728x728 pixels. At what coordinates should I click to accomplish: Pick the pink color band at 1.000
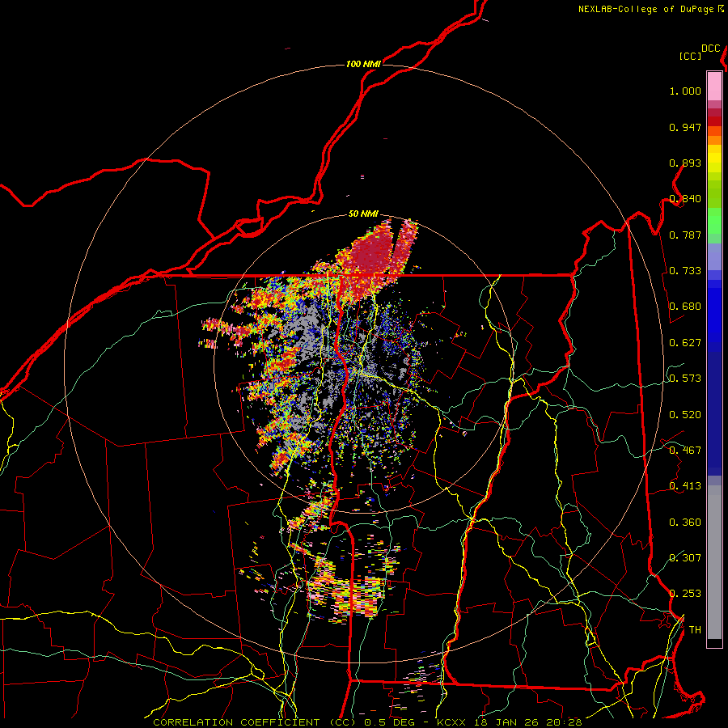pos(714,87)
